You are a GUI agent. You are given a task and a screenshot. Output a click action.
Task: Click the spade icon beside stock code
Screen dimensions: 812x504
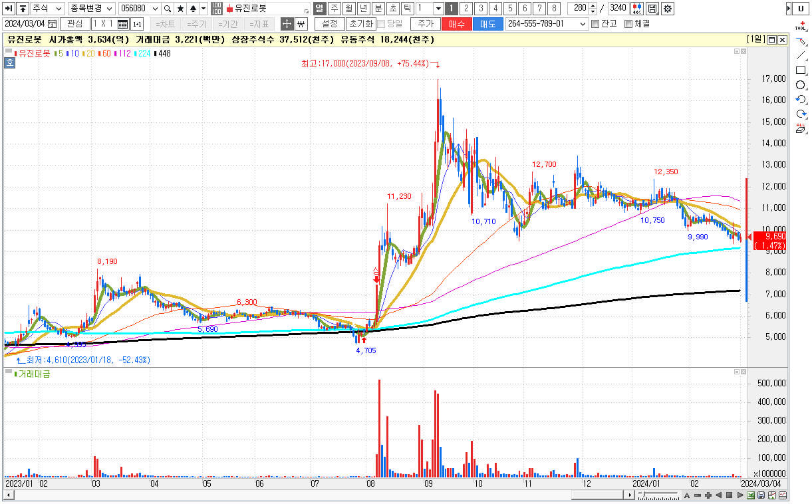(193, 9)
